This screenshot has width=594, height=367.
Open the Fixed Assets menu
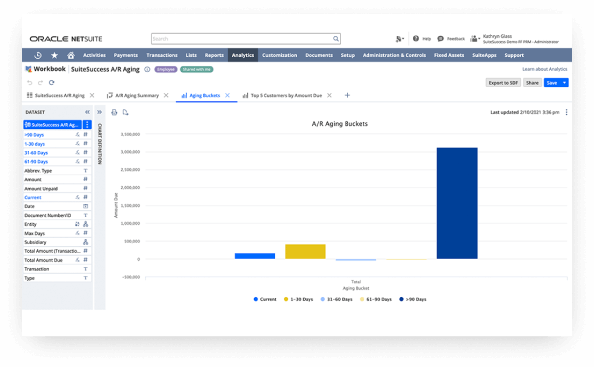[x=449, y=55]
